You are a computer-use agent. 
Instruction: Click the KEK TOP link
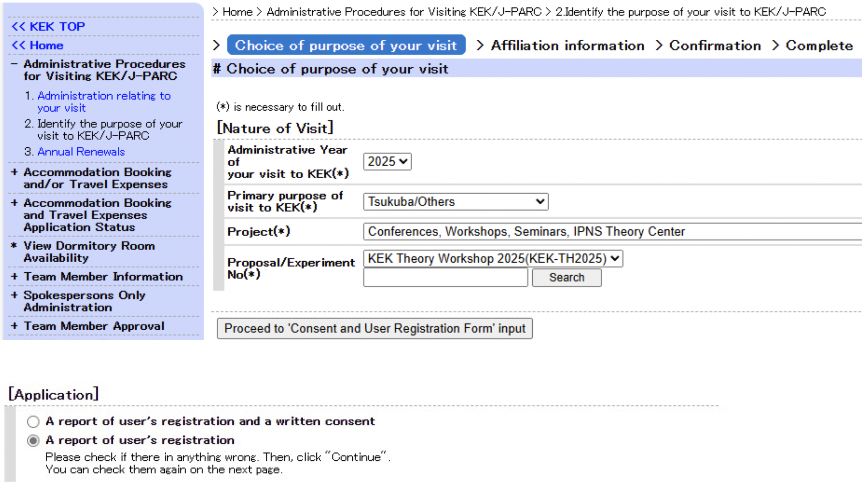click(x=48, y=27)
